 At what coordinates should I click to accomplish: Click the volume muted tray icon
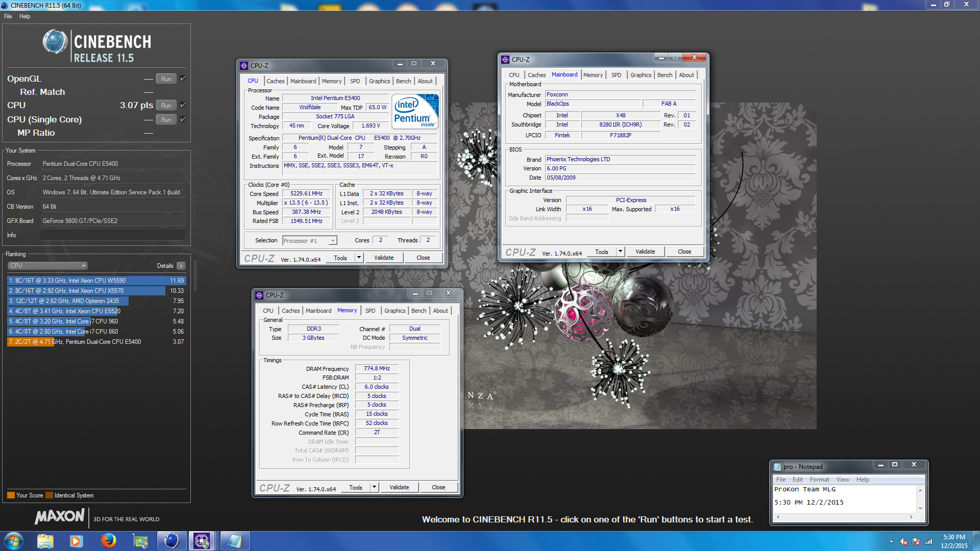[x=904, y=541]
